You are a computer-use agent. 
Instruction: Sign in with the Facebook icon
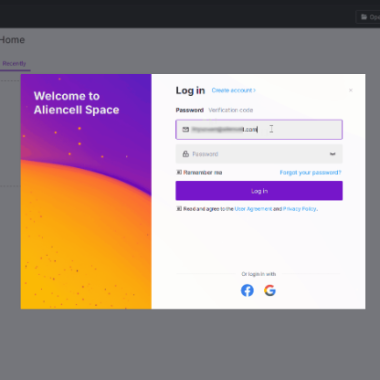(247, 290)
